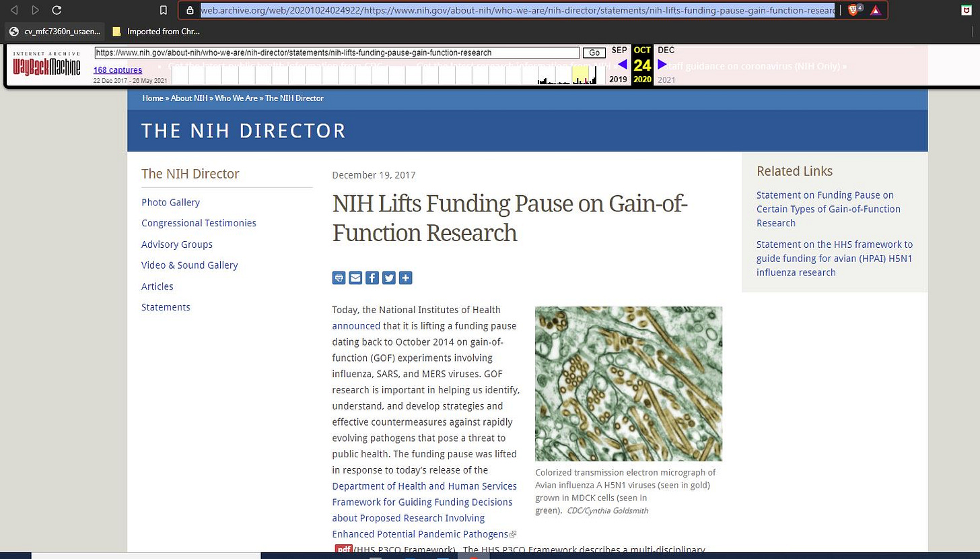Viewport: 980px width, 559px height.
Task: Click the Wayback Machine URL field
Action: (337, 53)
